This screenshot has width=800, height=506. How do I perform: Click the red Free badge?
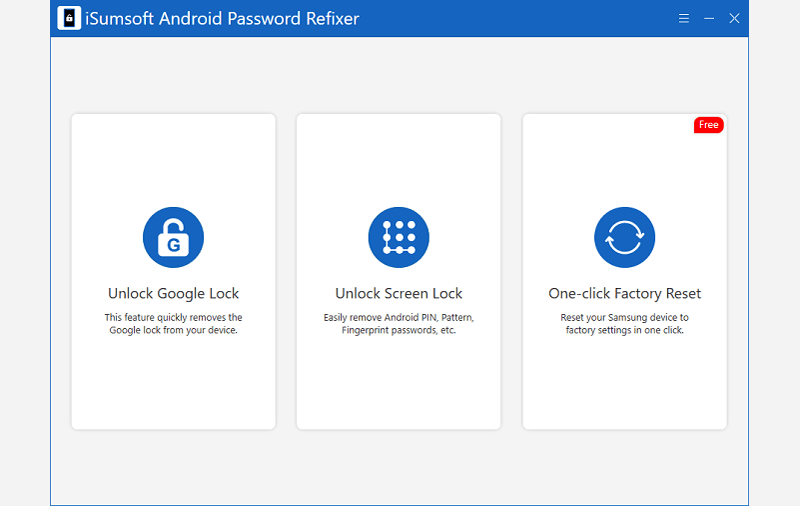(708, 125)
